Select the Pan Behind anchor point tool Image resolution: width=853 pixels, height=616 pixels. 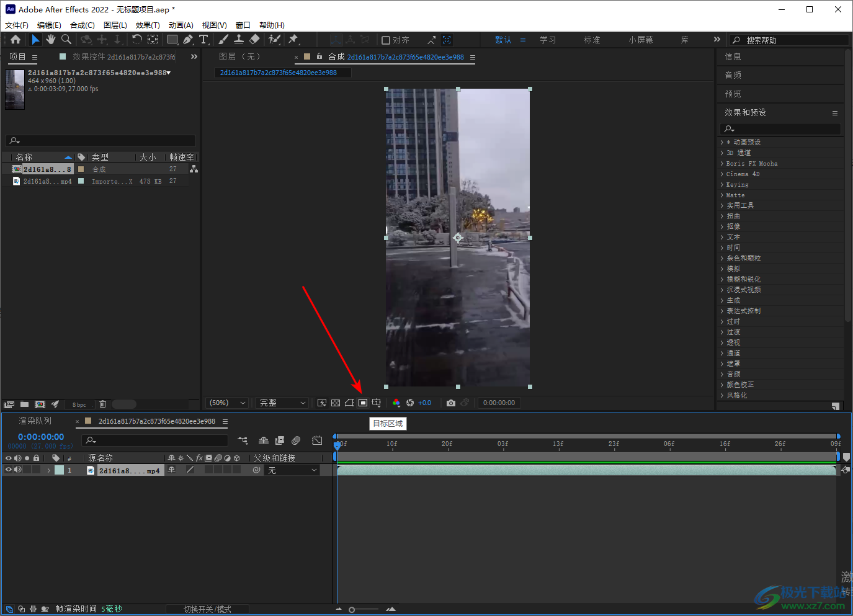[x=153, y=40]
